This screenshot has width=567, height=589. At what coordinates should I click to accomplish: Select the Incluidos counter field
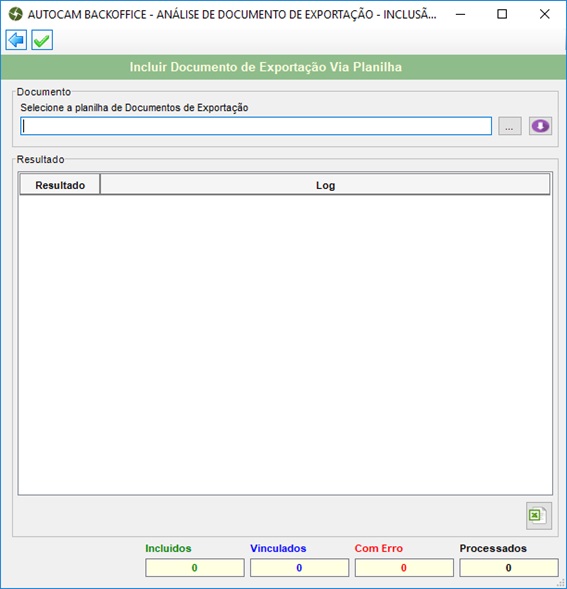[x=195, y=568]
